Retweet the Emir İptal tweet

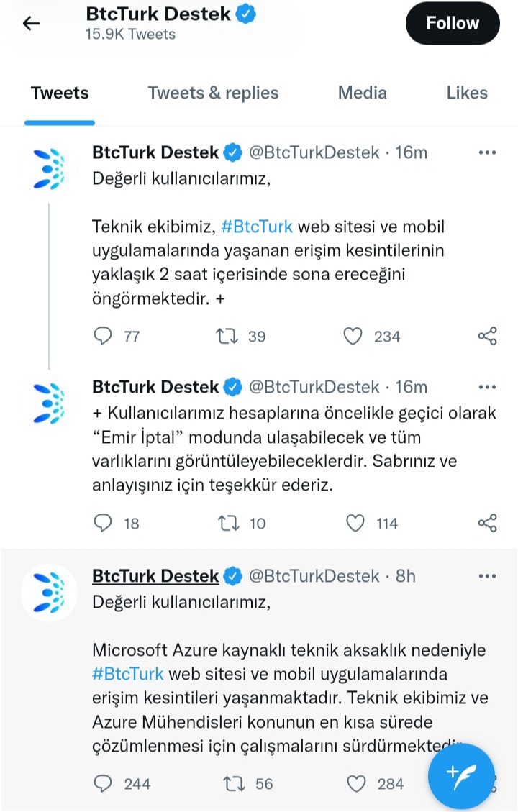228,523
